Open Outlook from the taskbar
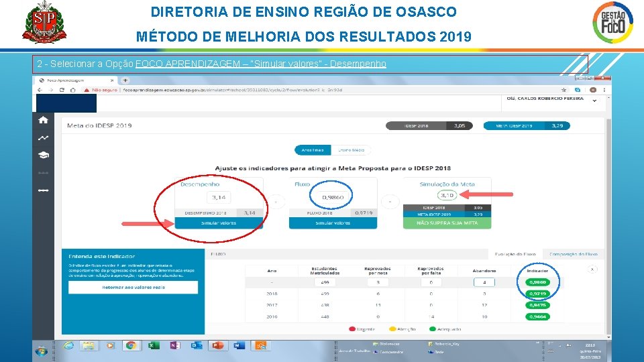 click(197, 346)
